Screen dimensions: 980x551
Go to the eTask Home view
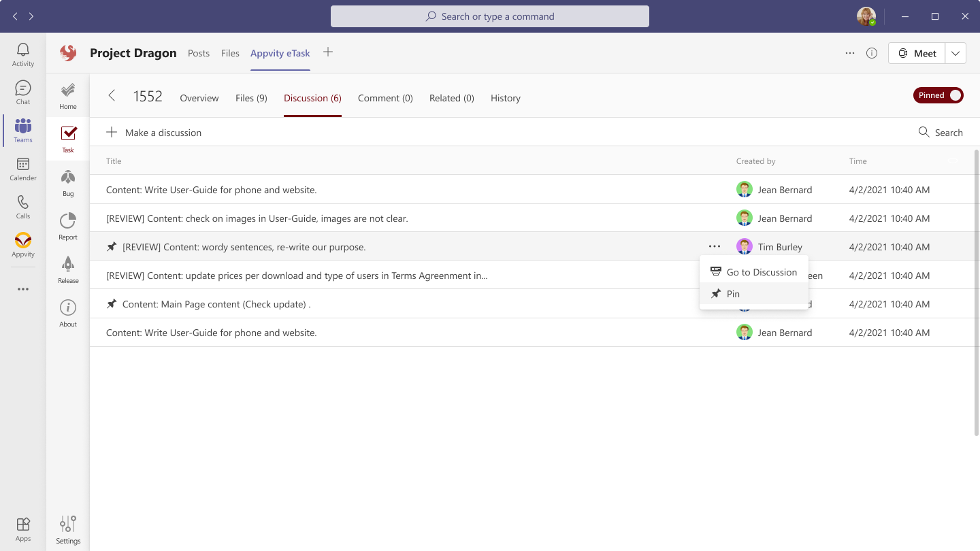click(67, 95)
